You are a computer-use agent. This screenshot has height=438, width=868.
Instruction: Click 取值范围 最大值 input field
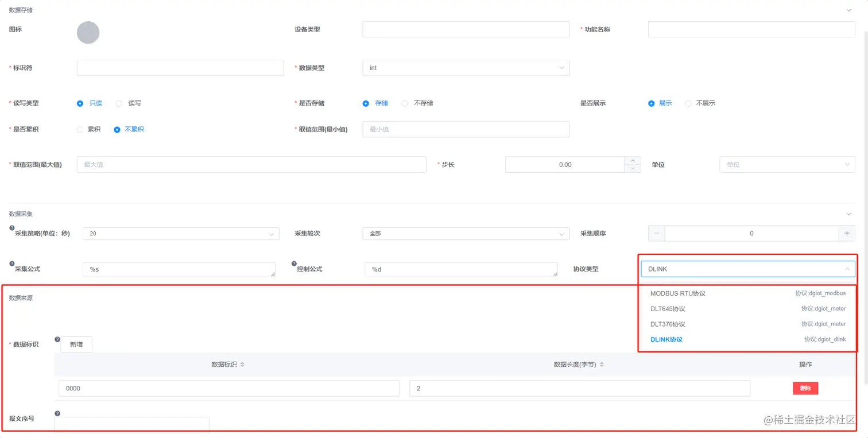(251, 164)
